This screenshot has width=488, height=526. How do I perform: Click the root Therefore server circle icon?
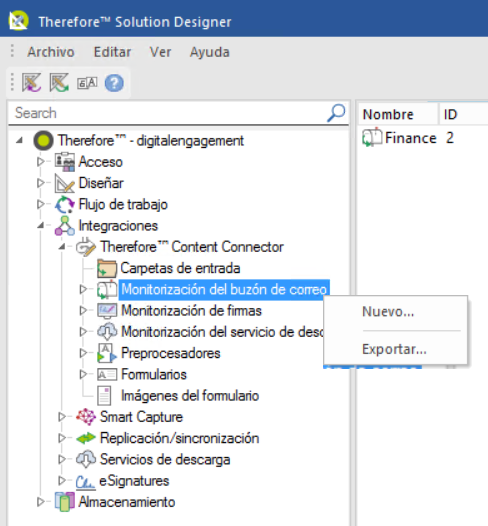pyautogui.click(x=43, y=140)
